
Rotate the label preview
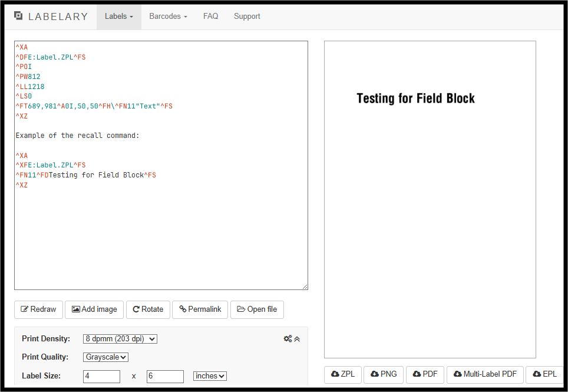point(148,309)
